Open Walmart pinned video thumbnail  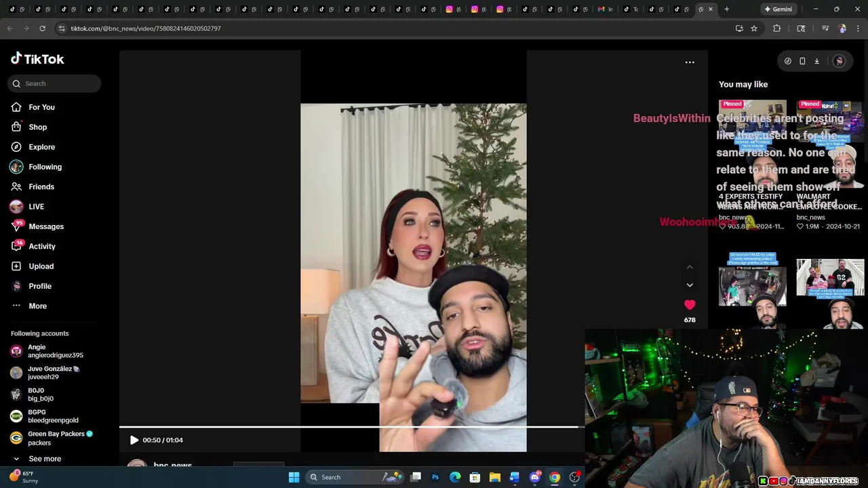(830, 144)
